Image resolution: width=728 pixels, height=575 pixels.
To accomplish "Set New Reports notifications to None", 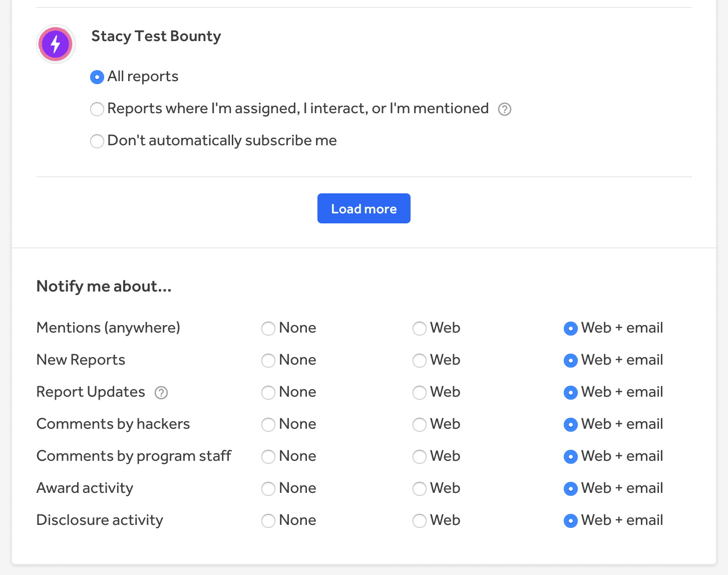I will point(268,361).
